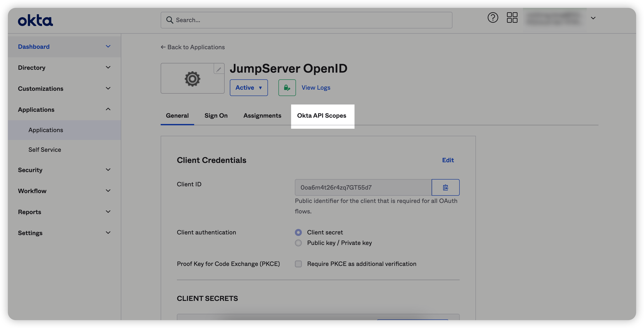The width and height of the screenshot is (644, 328).
Task: Open View Logs link
Action: [x=316, y=88]
